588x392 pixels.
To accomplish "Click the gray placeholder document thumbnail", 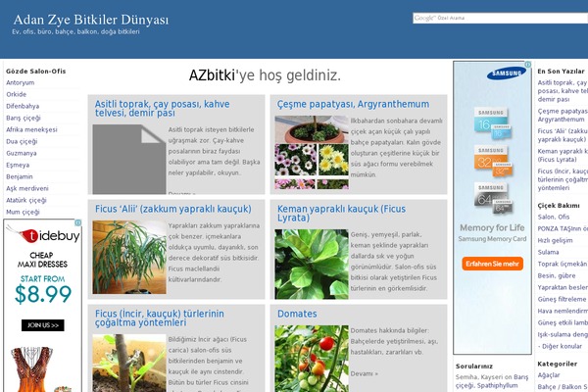I will 129,159.
